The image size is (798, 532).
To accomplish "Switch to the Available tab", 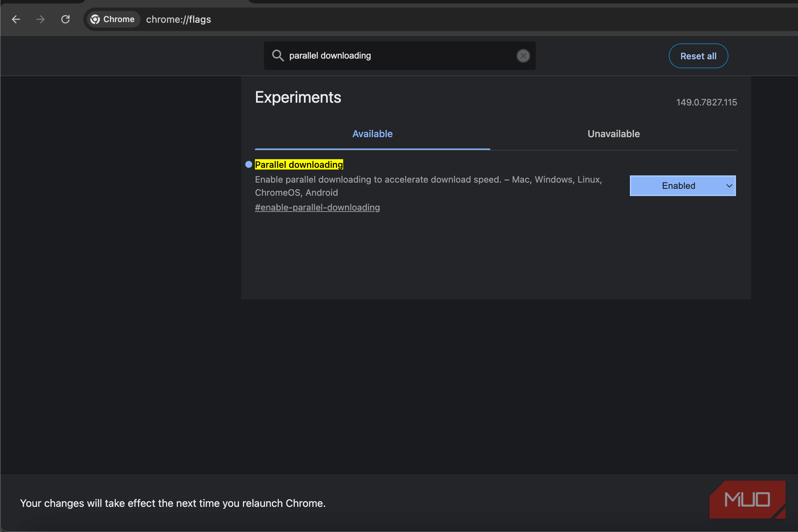I will [x=372, y=134].
